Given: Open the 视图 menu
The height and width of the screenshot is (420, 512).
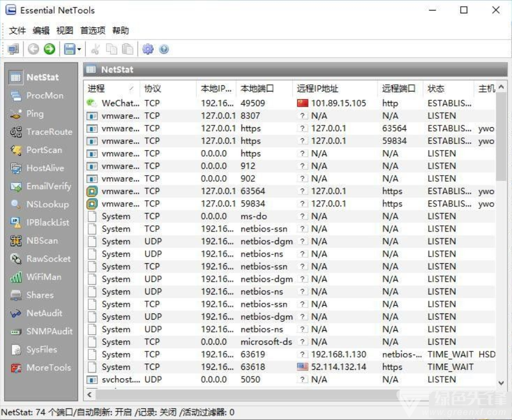Looking at the screenshot, I should coord(65,31).
